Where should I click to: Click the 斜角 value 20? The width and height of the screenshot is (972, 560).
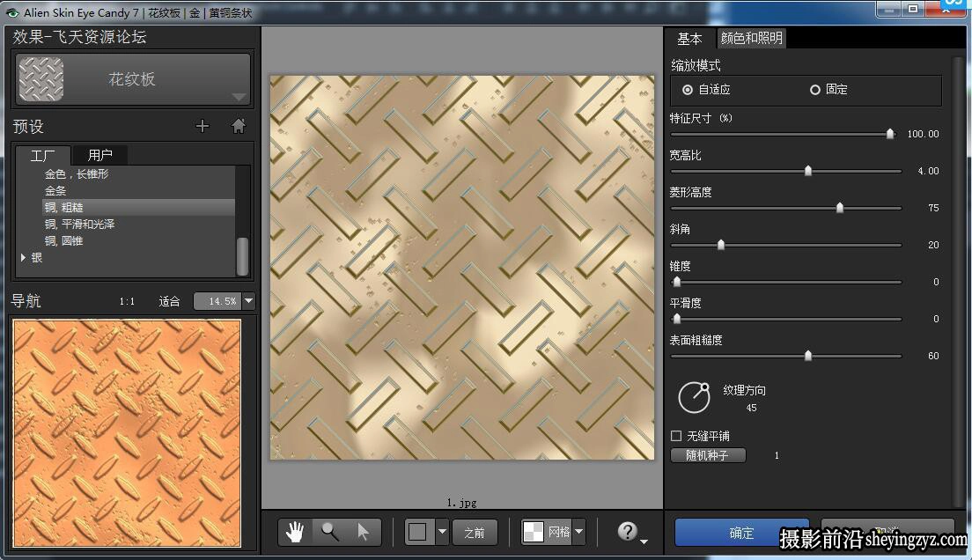tap(933, 245)
